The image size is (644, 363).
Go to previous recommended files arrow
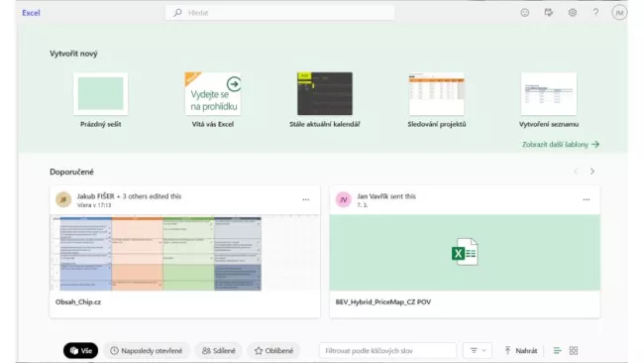coord(576,172)
